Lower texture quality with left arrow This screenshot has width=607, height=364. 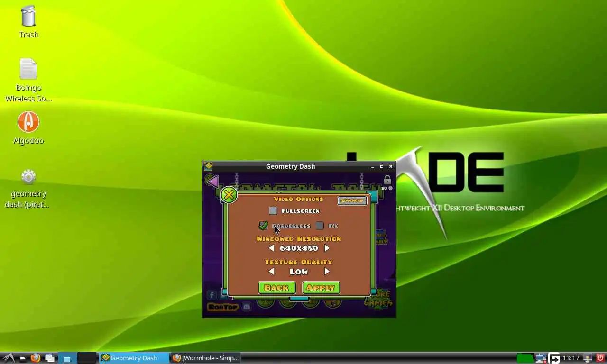[271, 272]
